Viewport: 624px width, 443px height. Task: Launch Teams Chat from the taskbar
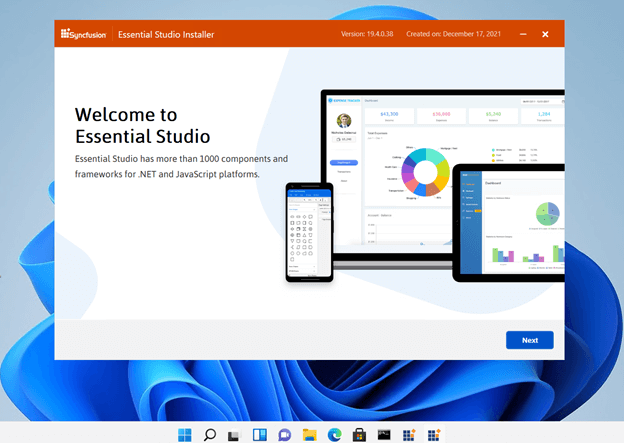click(284, 434)
